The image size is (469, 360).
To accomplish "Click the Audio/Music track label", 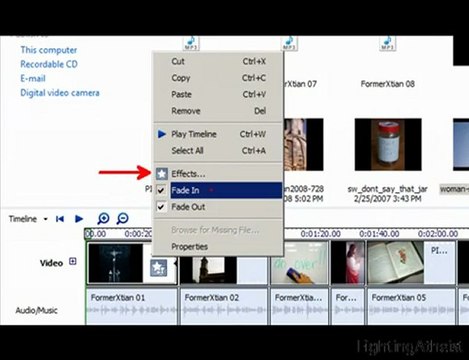I will coord(36,311).
